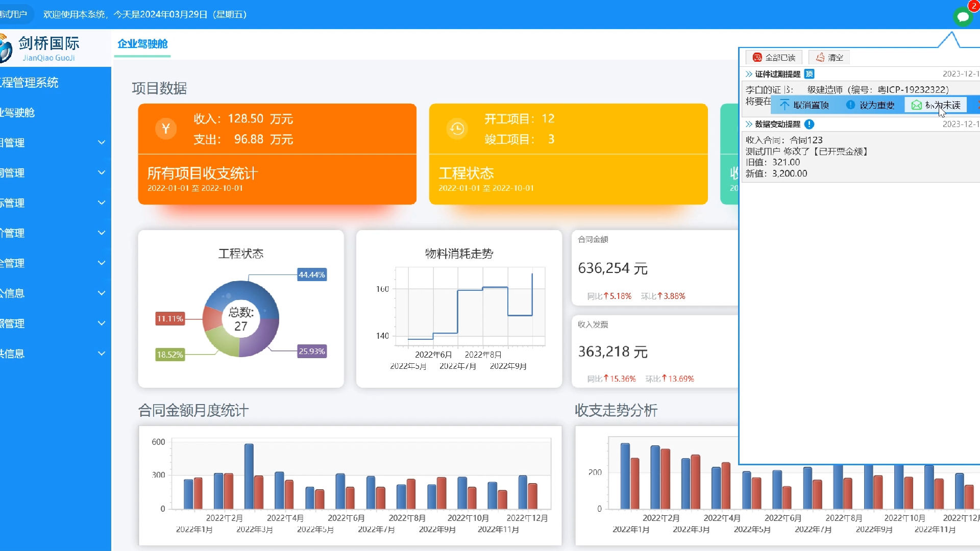Image resolution: width=980 pixels, height=551 pixels.
Task: Click the blue 顶 pinned badge icon
Action: pyautogui.click(x=809, y=74)
